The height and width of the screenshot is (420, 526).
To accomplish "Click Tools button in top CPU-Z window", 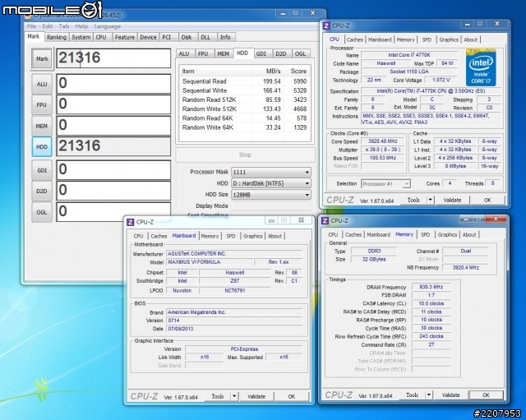I will click(x=413, y=200).
